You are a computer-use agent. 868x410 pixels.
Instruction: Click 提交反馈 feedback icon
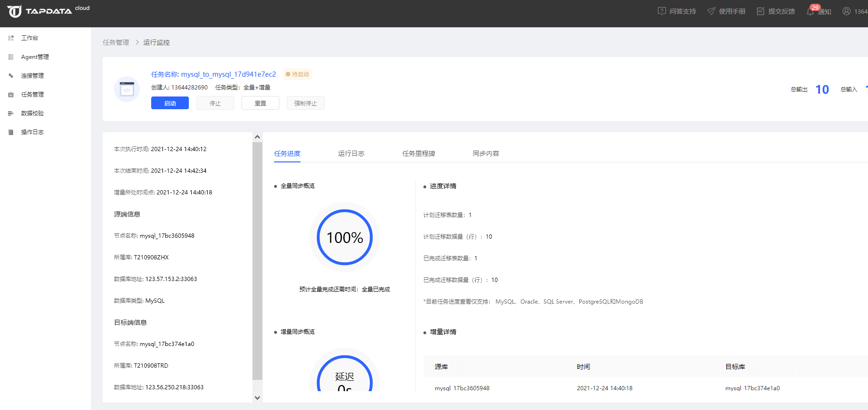(x=761, y=11)
